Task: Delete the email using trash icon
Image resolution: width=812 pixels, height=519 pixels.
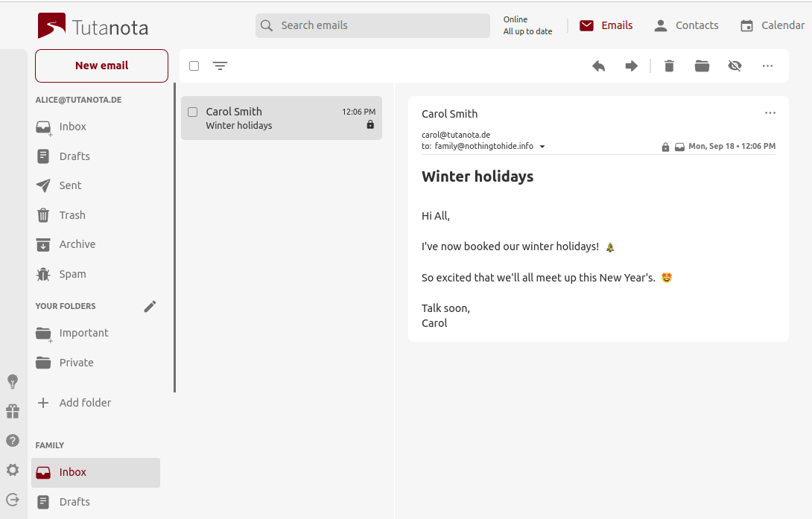Action: (x=669, y=66)
